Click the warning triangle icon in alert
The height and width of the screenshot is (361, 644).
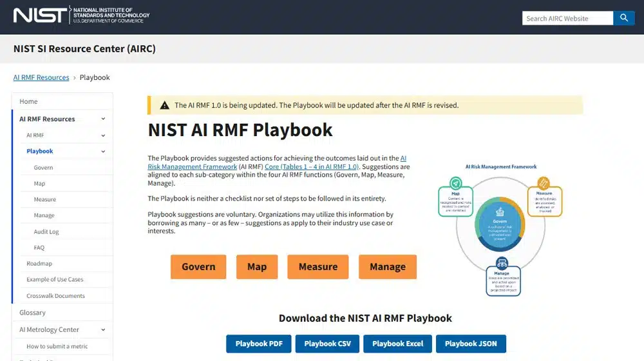(165, 105)
